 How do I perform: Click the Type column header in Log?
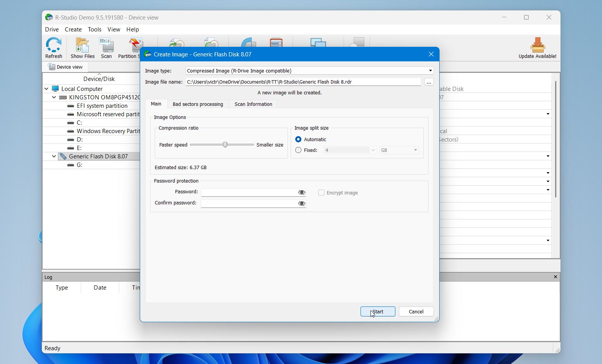[x=62, y=287]
